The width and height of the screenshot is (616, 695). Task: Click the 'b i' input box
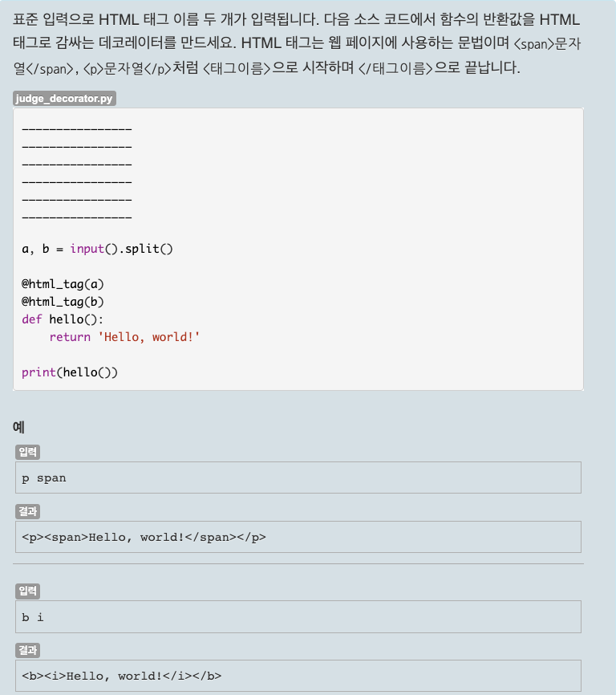coord(298,617)
